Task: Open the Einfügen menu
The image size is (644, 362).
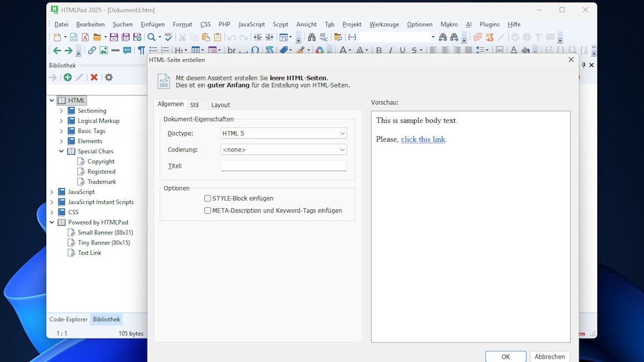Action: pyautogui.click(x=153, y=24)
